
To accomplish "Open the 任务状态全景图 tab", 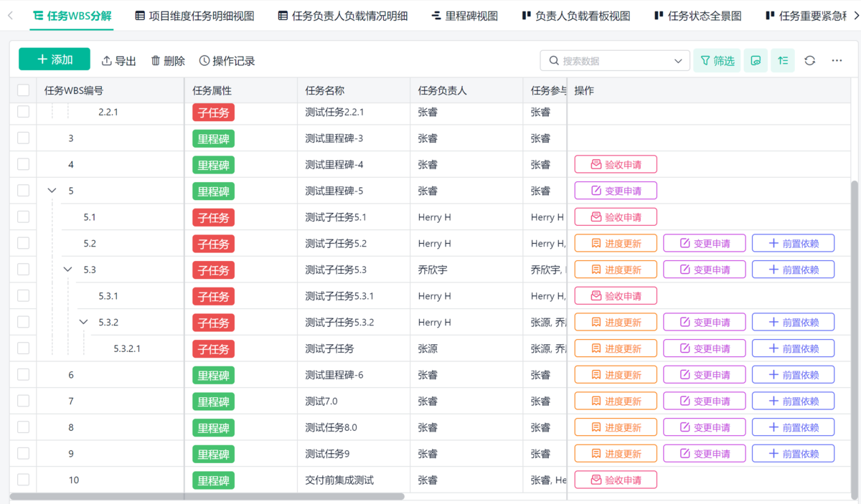I will point(697,16).
